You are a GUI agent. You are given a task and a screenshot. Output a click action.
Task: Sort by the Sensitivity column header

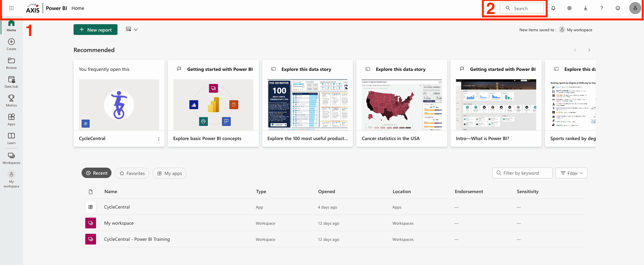(527, 191)
